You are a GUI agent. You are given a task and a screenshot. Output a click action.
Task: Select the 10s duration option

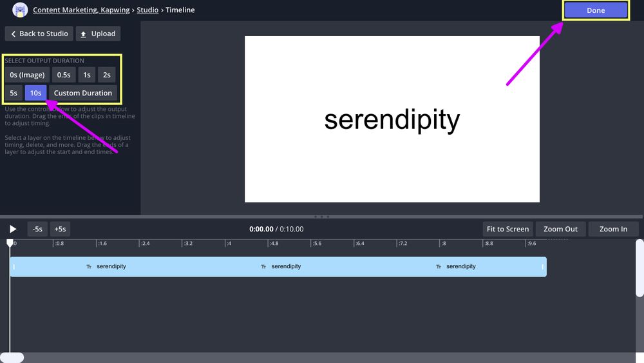(x=35, y=93)
